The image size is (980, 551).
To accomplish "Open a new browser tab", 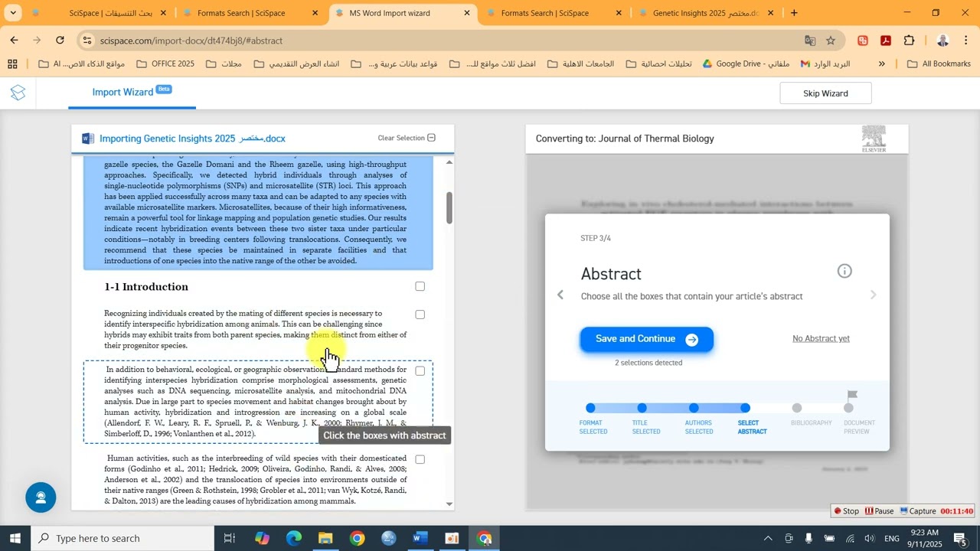I will click(x=794, y=13).
